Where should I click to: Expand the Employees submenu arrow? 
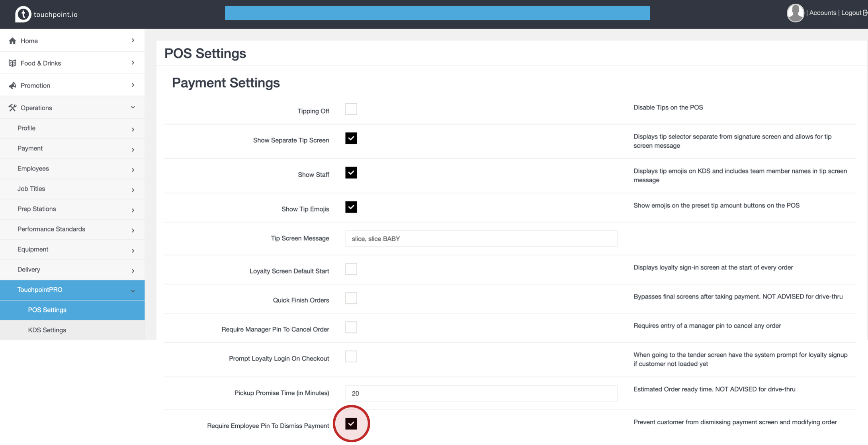click(133, 170)
